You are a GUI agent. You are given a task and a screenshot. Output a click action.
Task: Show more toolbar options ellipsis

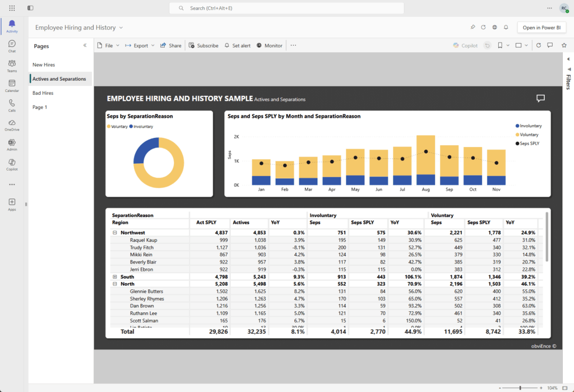click(x=293, y=45)
